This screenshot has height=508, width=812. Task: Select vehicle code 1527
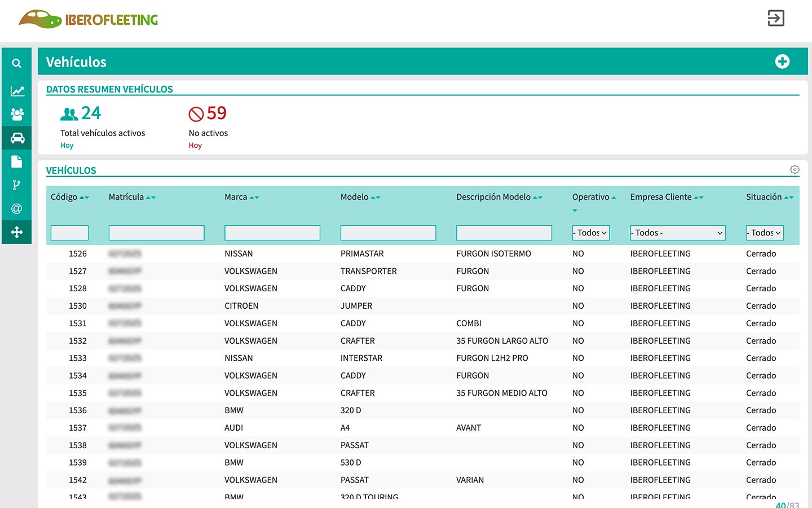(x=78, y=271)
